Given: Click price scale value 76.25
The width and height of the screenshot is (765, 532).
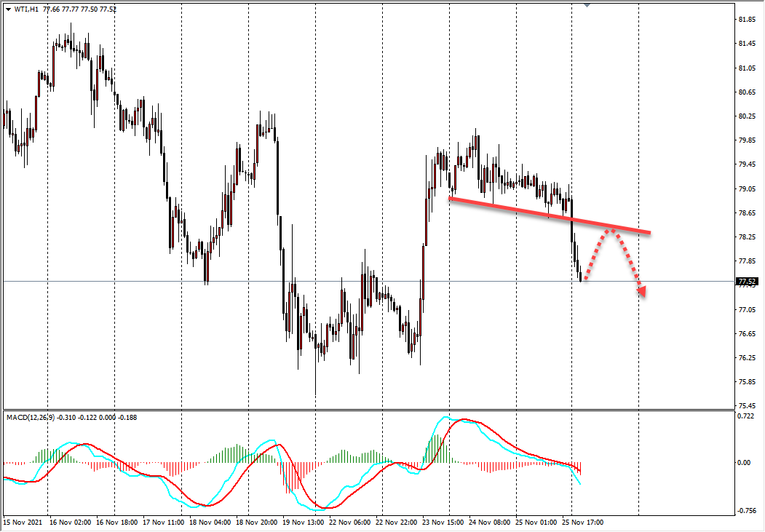Looking at the screenshot, I should pyautogui.click(x=747, y=358).
